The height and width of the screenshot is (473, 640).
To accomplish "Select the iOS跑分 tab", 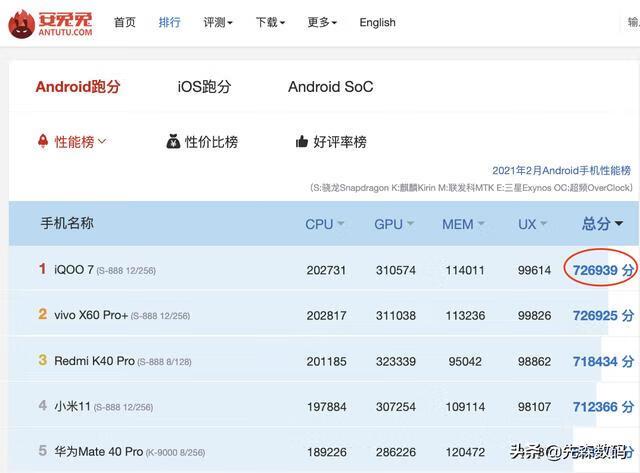I will coord(204,87).
